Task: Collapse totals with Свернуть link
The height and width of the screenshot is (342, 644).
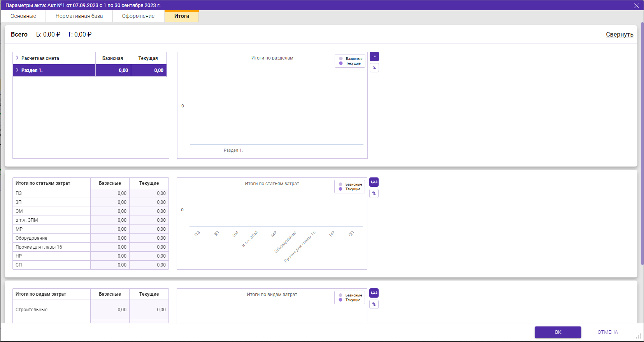Action: [x=619, y=34]
